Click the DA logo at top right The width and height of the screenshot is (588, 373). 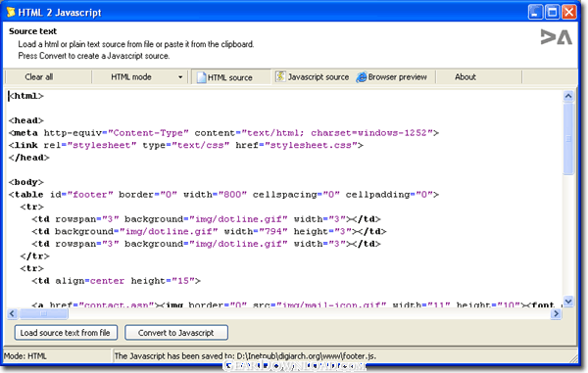(556, 37)
